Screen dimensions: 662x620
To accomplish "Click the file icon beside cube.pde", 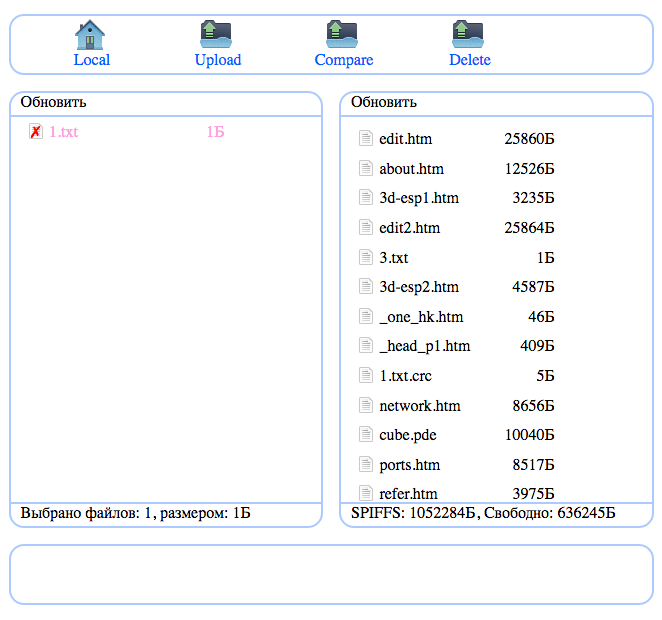I will [366, 434].
